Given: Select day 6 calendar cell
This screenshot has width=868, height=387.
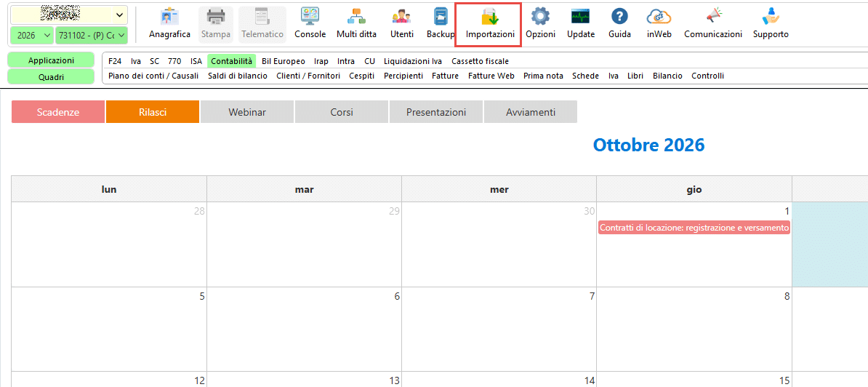Looking at the screenshot, I should pyautogui.click(x=304, y=329).
